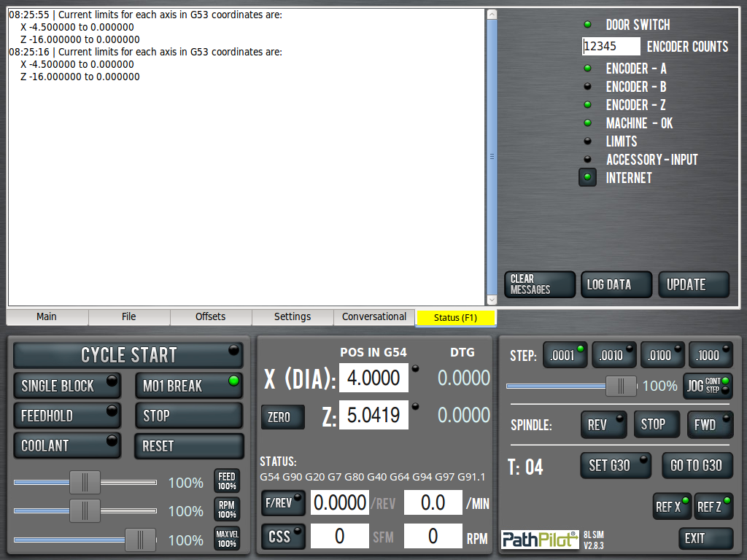The image size is (747, 560).
Task: Click the PathPilot logo
Action: (x=540, y=539)
